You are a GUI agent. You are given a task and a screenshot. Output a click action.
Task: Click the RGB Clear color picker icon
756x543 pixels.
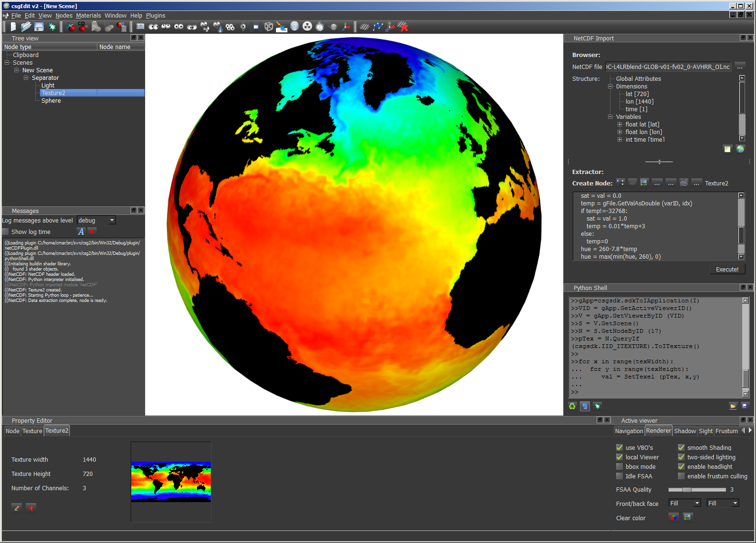pos(673,517)
